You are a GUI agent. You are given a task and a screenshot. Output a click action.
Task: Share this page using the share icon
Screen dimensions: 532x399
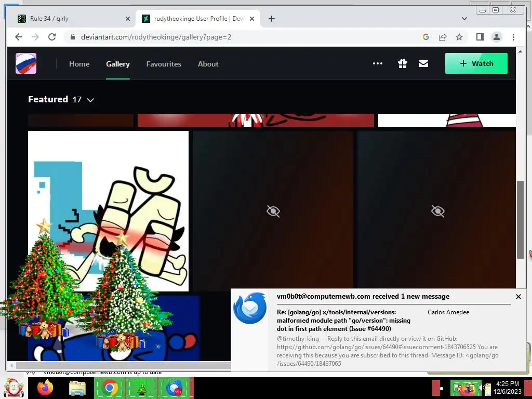tap(443, 37)
